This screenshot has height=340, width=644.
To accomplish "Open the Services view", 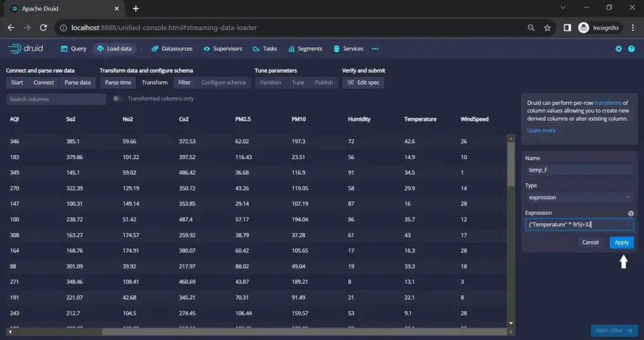I will (x=348, y=48).
